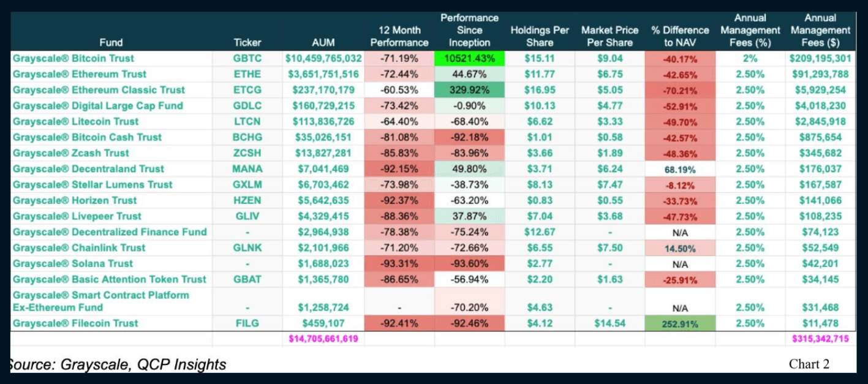Click the Grayscale® Litecoin Trust name
The width and height of the screenshot is (868, 384).
click(x=75, y=122)
